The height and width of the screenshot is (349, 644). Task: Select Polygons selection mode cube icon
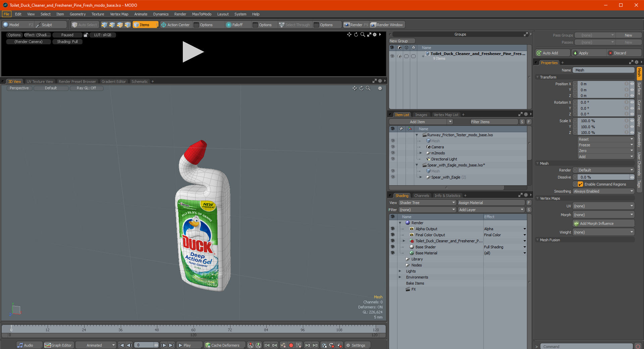pyautogui.click(x=120, y=25)
